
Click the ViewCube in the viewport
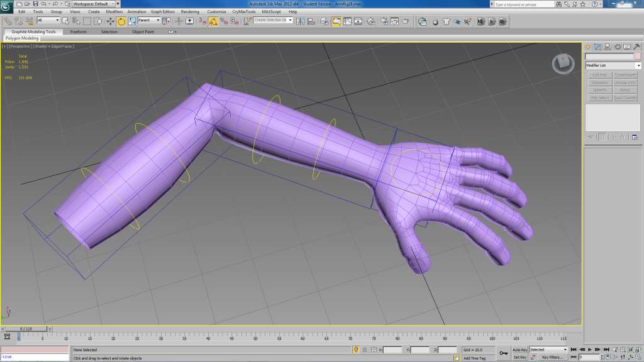[562, 63]
